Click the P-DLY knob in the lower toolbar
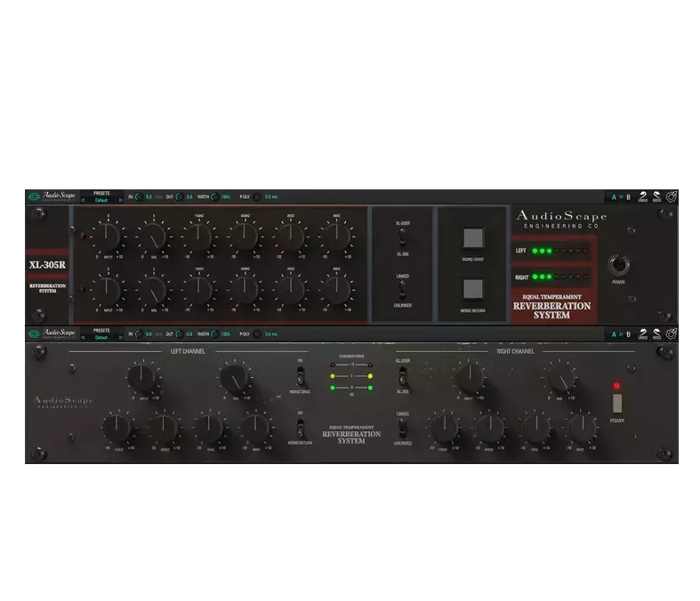The height and width of the screenshot is (601, 700). [257, 334]
